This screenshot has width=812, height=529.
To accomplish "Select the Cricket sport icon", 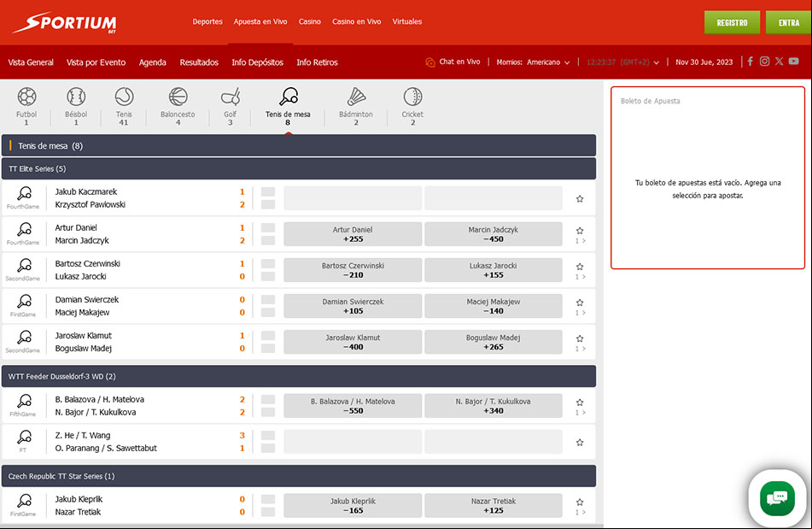I will pos(412,97).
